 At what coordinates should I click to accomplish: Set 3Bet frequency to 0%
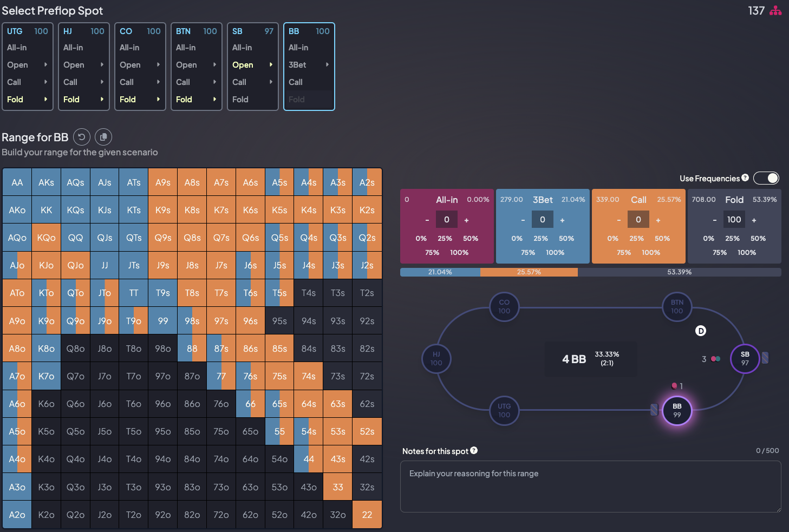pos(517,238)
